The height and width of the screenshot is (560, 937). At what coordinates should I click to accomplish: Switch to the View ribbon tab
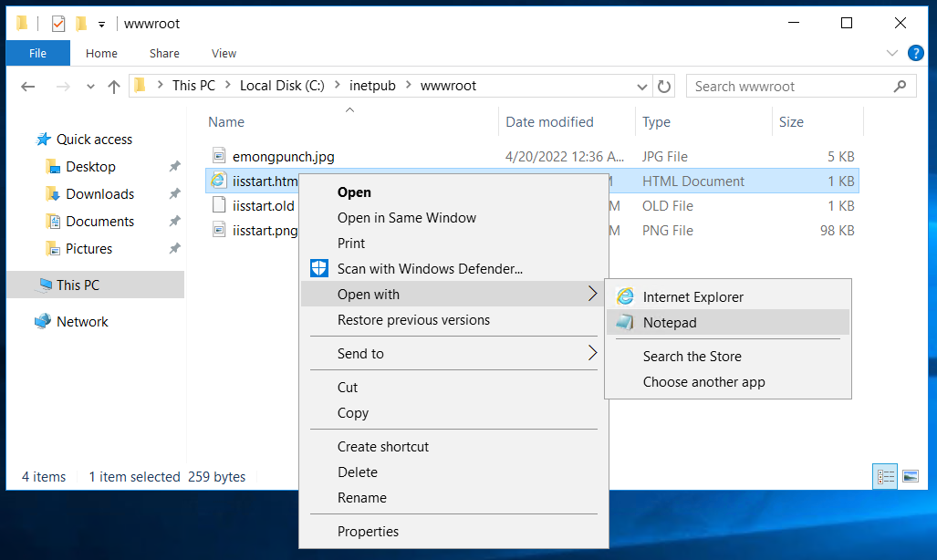(x=224, y=53)
